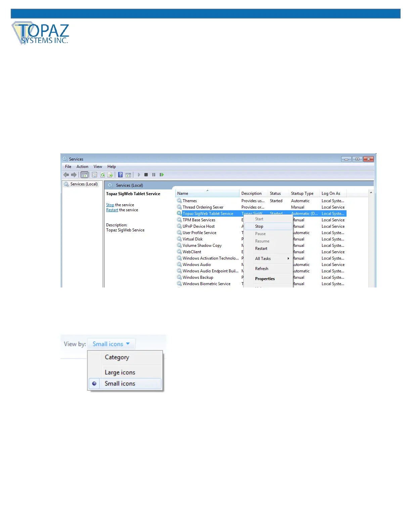Image resolution: width=411 pixels, height=532 pixels.
Task: Sort by the Description column header
Action: (254, 193)
